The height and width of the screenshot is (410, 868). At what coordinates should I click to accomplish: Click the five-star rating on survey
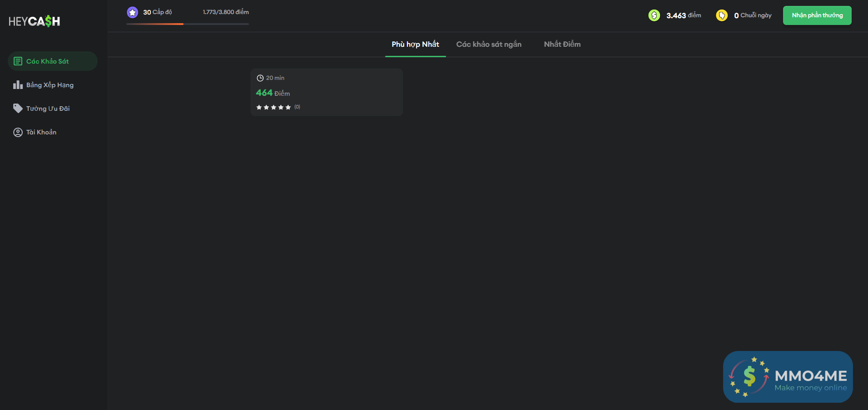(x=273, y=107)
